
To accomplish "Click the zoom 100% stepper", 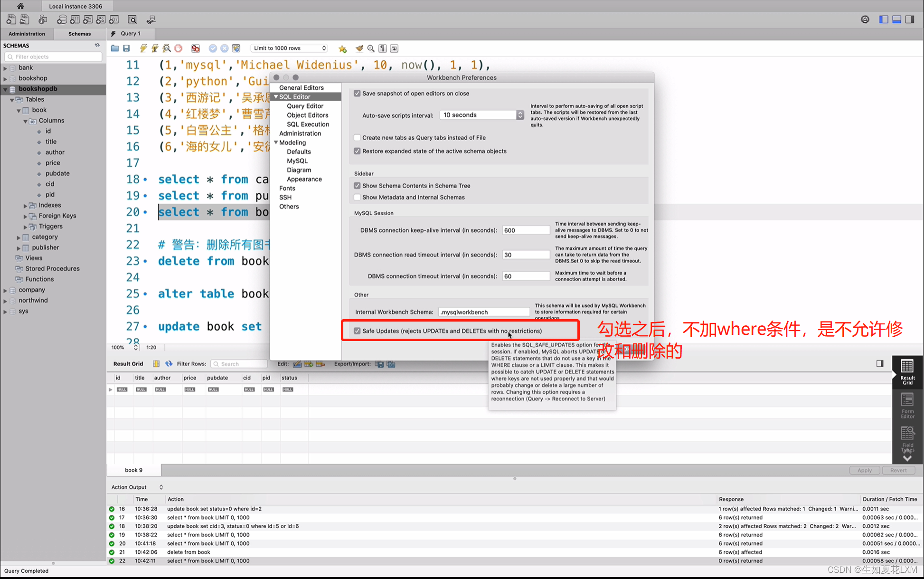I will [x=135, y=348].
